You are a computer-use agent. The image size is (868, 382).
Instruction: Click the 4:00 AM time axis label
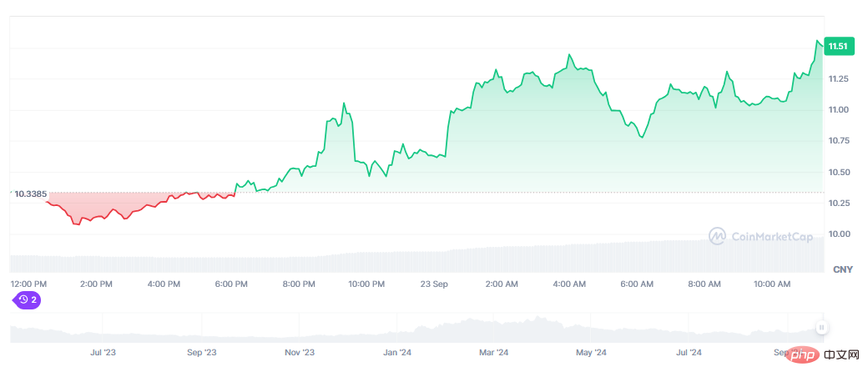tap(569, 284)
